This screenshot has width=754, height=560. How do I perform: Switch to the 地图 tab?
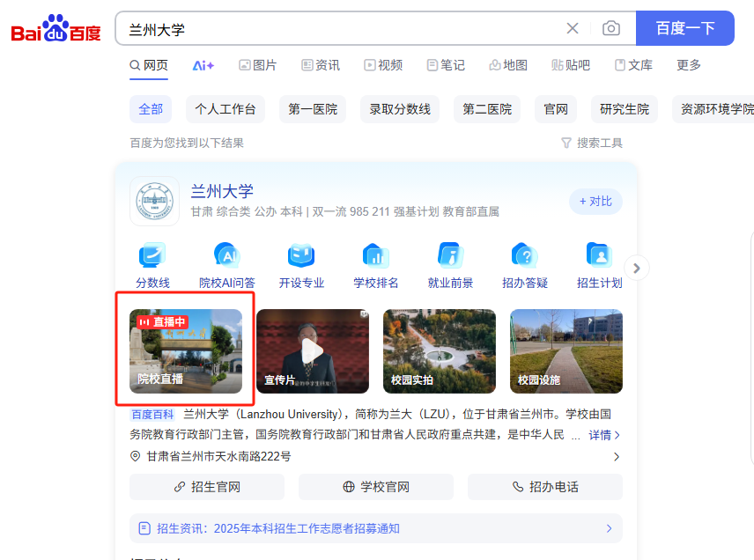point(508,65)
